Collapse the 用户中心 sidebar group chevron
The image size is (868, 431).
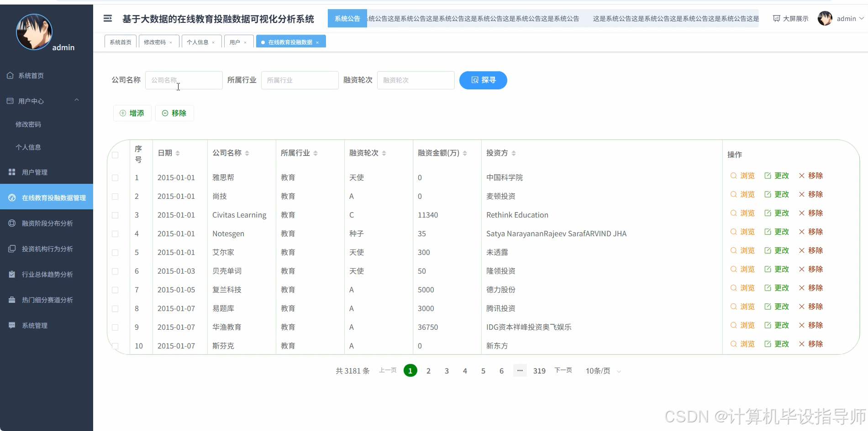pos(77,100)
